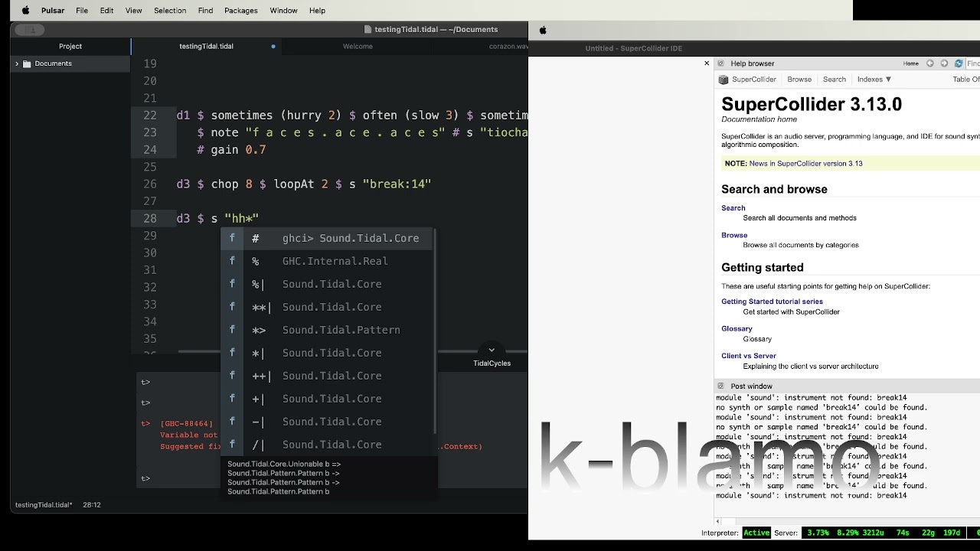Image resolution: width=980 pixels, height=551 pixels.
Task: Choose the *| autocomplete suggestion
Action: coord(328,353)
